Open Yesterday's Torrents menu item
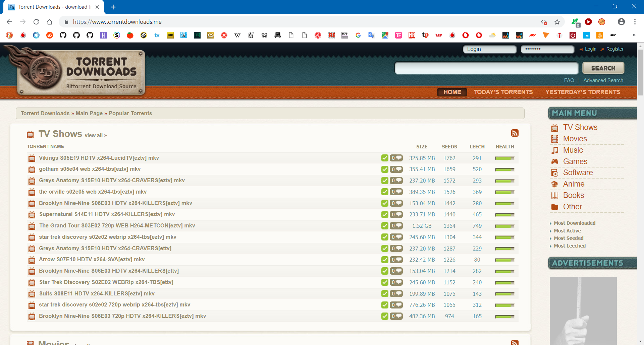This screenshot has height=345, width=644. [583, 92]
